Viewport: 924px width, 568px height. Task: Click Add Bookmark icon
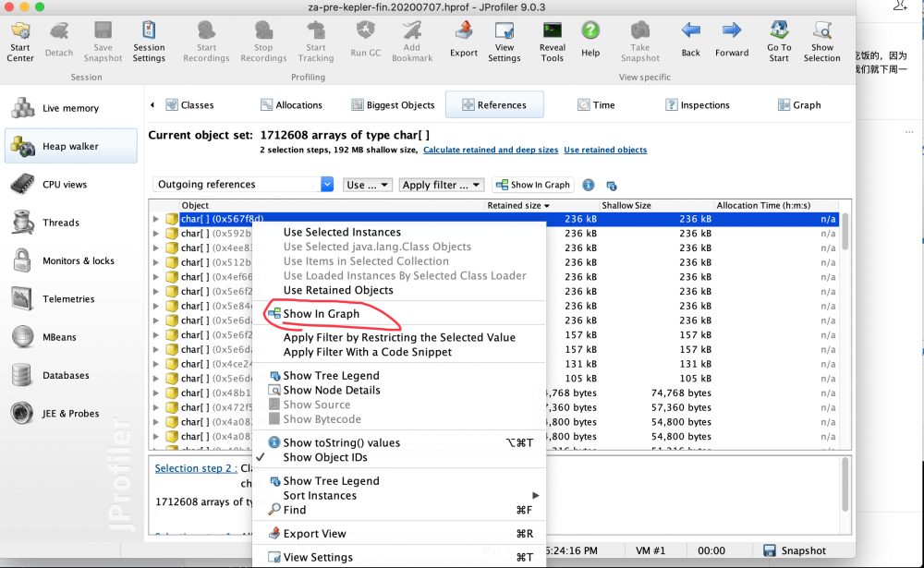pos(412,42)
